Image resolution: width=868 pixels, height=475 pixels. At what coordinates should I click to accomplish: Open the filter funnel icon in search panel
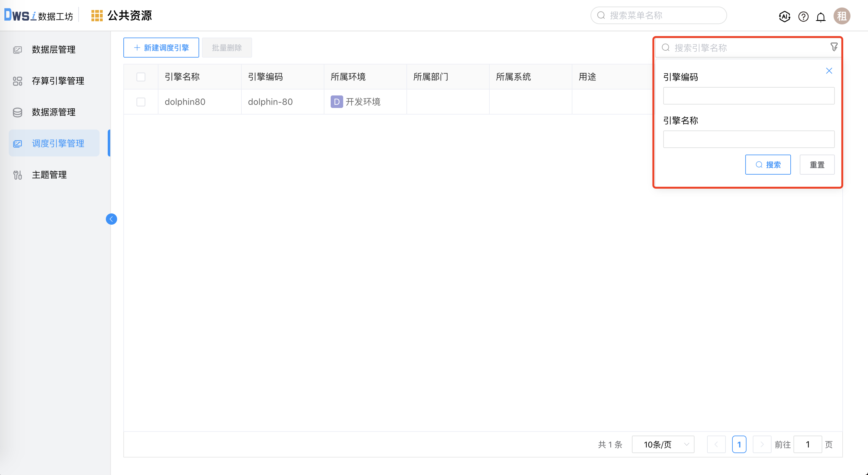[834, 47]
